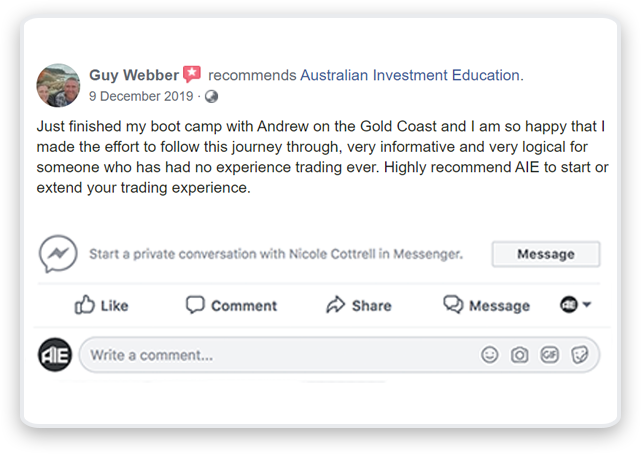Screen dimensions: 641x454
Task: Click the Messenger bubble icon
Action: 58,253
